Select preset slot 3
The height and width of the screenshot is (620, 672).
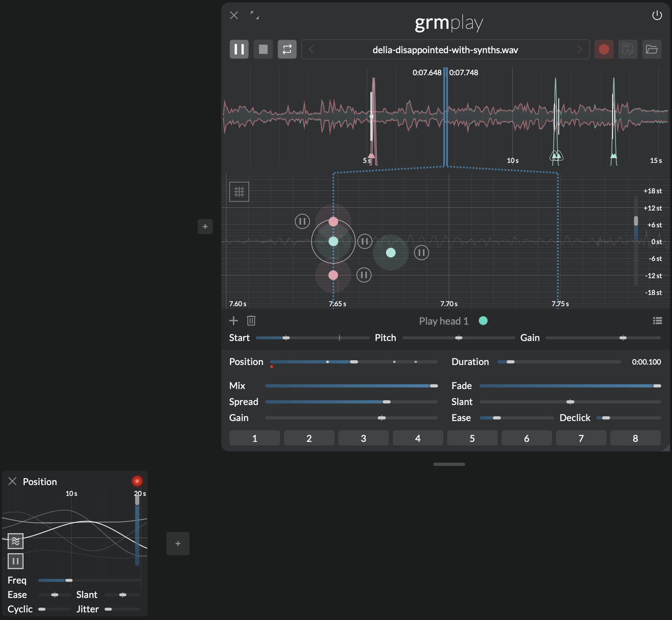coord(363,438)
